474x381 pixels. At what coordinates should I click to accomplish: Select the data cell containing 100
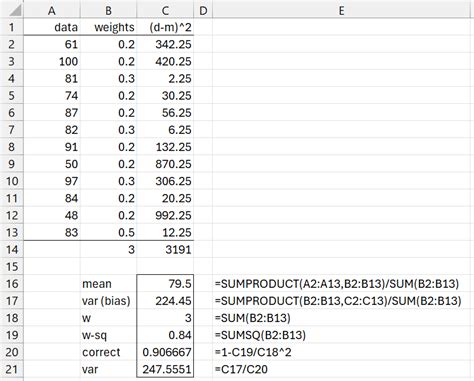click(x=52, y=61)
